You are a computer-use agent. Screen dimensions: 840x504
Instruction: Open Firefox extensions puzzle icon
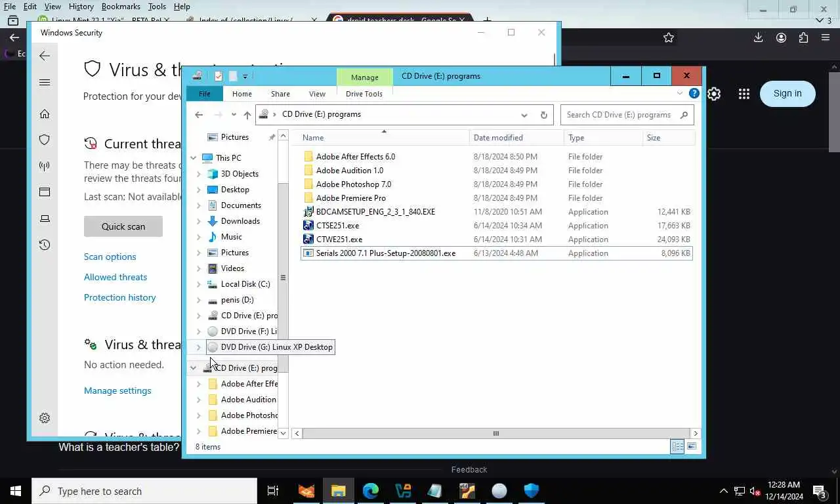803,37
